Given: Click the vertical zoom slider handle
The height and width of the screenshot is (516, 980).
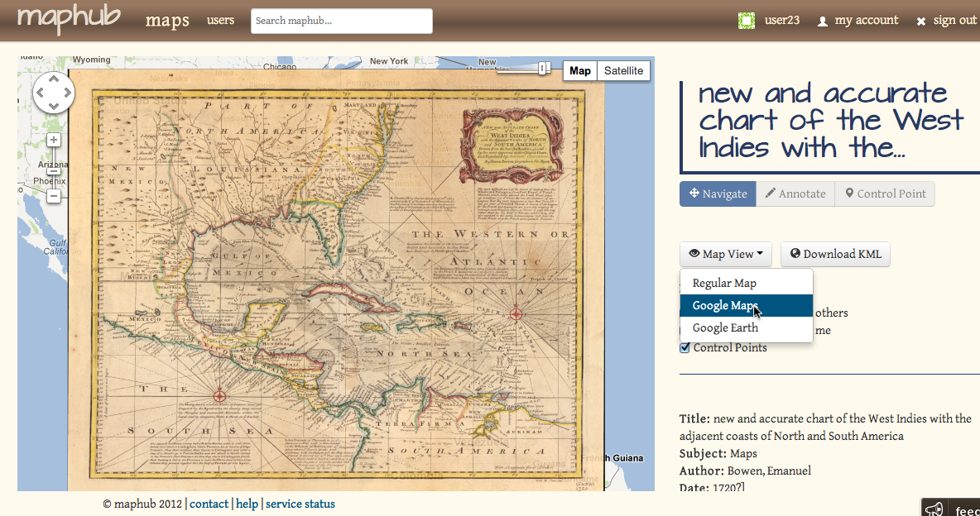Looking at the screenshot, I should 54,170.
